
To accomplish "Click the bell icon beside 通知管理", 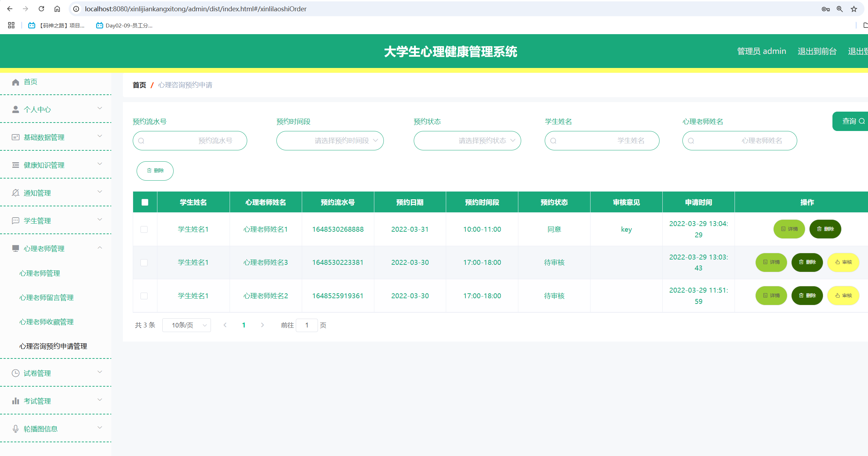I will click(15, 193).
